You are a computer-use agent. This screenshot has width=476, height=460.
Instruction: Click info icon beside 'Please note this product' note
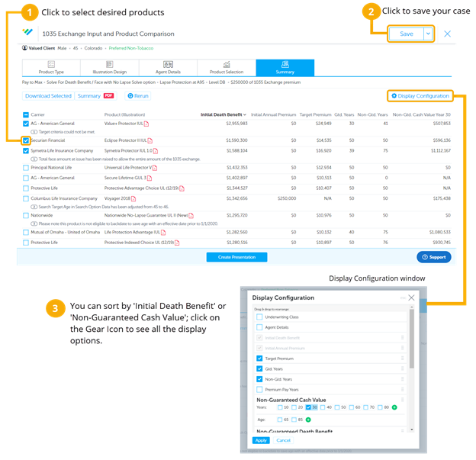click(34, 224)
